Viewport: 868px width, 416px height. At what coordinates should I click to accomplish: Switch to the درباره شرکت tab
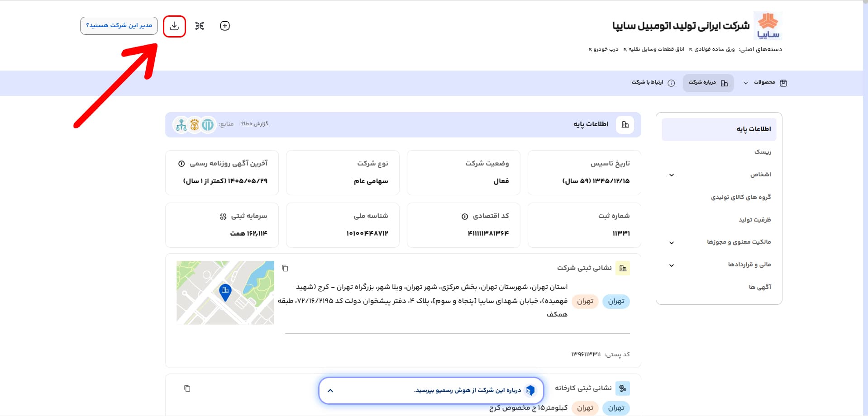click(x=708, y=83)
